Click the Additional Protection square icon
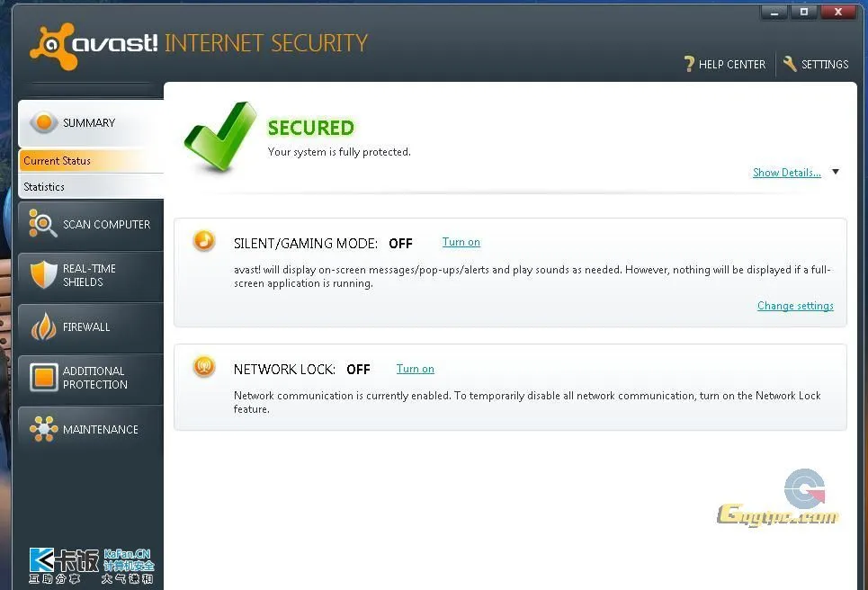The height and width of the screenshot is (590, 868). pos(43,378)
